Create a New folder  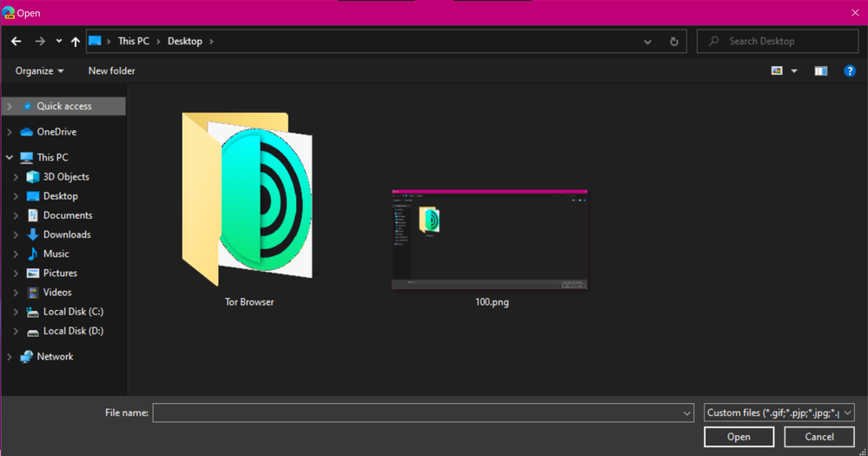pyautogui.click(x=111, y=71)
